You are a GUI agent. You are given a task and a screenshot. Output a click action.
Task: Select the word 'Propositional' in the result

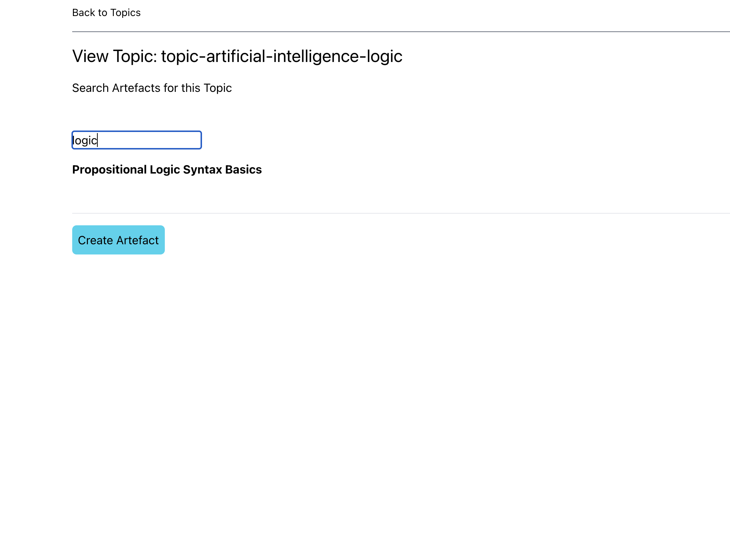point(109,170)
